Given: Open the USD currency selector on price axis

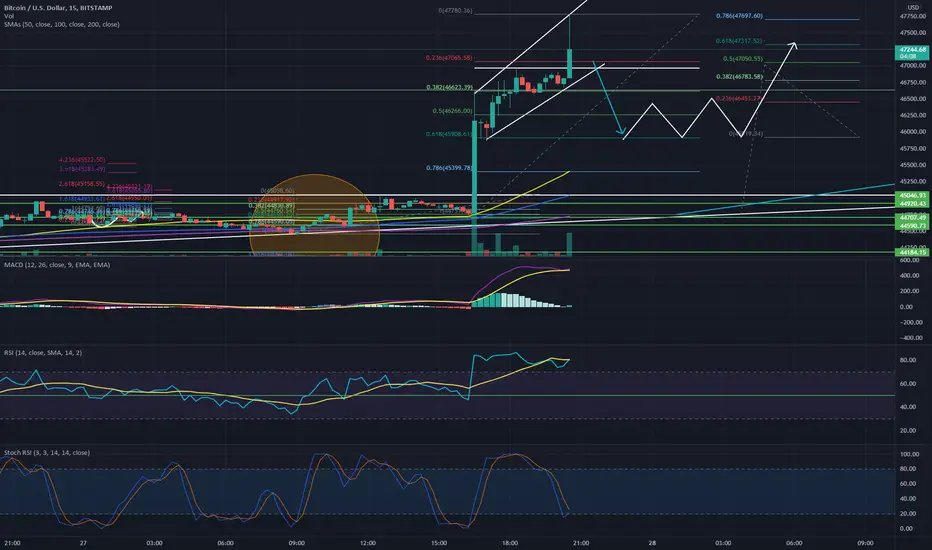Looking at the screenshot, I should click(x=913, y=7).
